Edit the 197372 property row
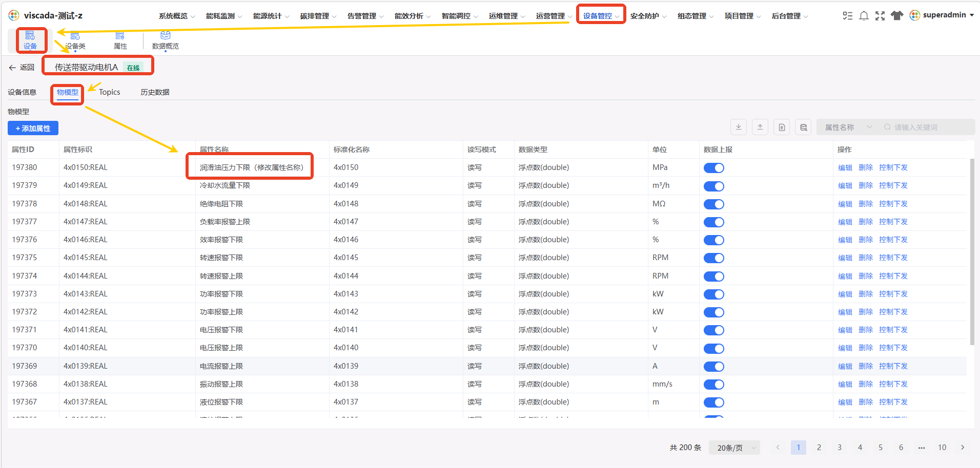 [x=845, y=312]
